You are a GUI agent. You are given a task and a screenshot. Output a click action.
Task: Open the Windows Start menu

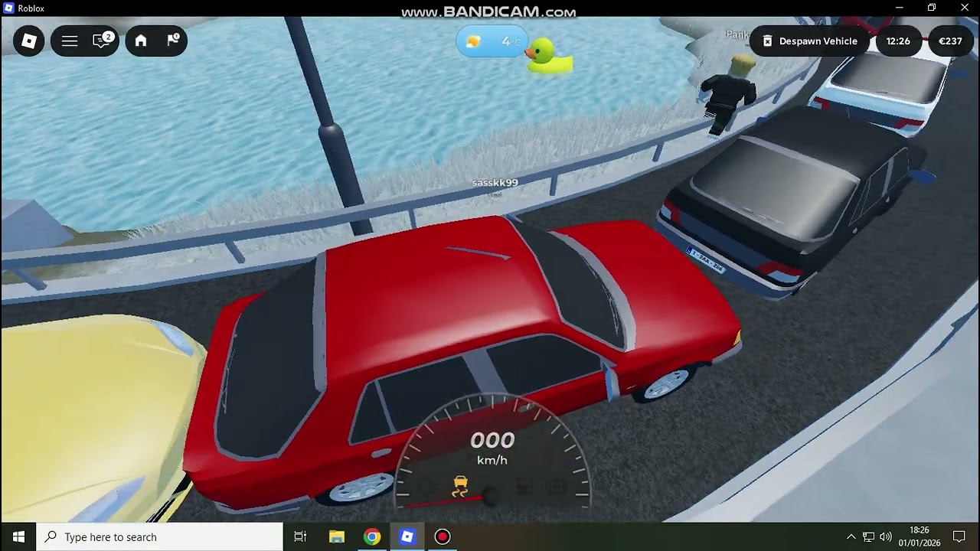(18, 536)
